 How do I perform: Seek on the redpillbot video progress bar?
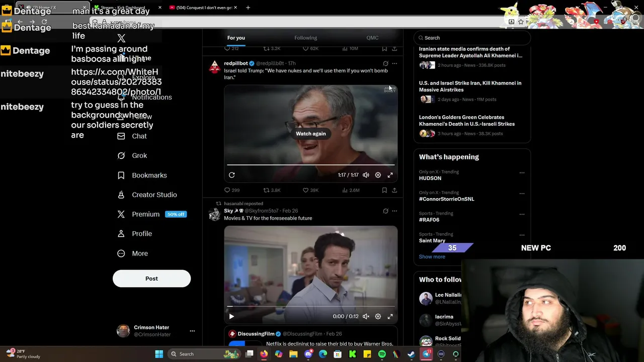[x=310, y=164]
